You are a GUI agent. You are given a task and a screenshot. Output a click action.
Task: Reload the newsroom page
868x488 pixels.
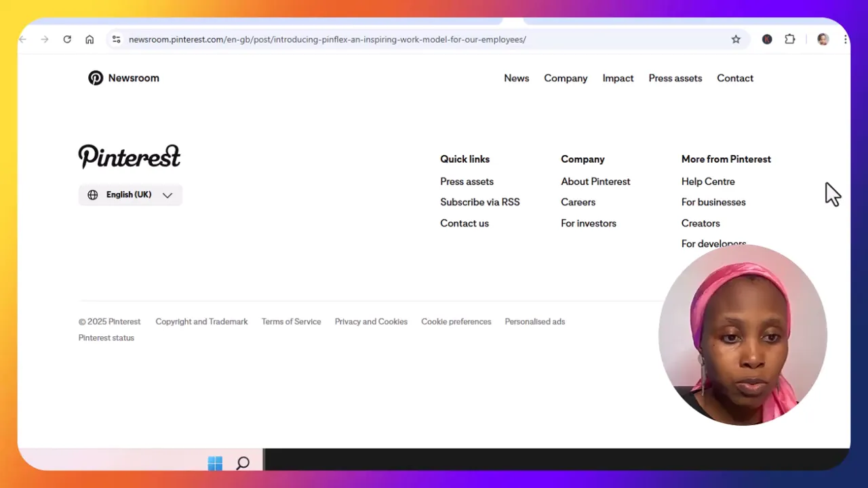tap(67, 39)
